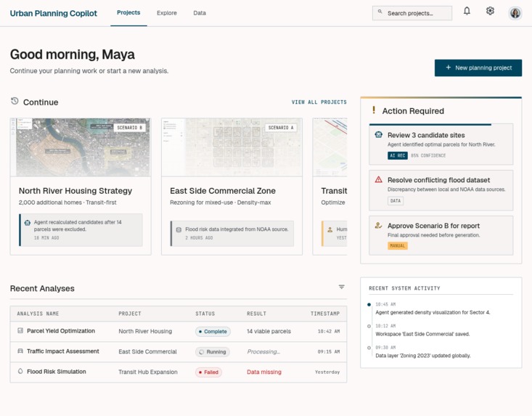Switch to the Data tab
This screenshot has height=416, width=532.
200,13
